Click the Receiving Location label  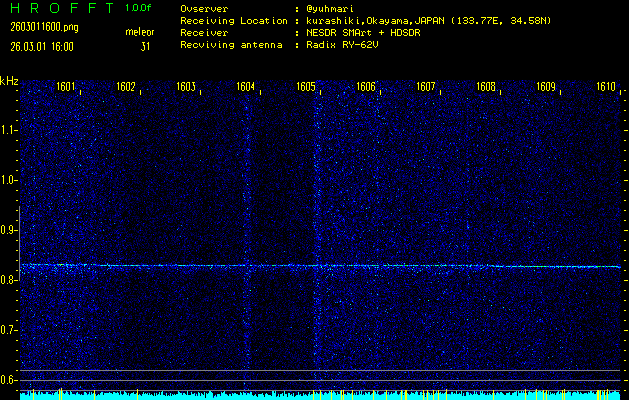pyautogui.click(x=234, y=21)
